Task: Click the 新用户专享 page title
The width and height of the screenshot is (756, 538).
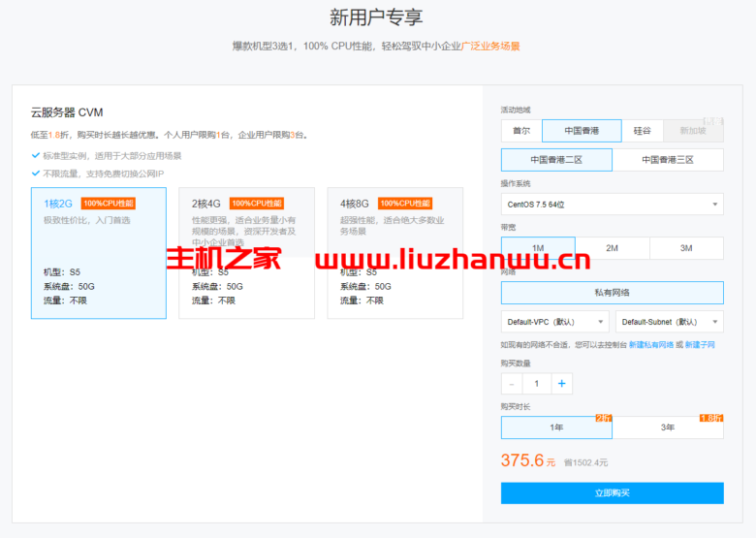Action: tap(377, 17)
